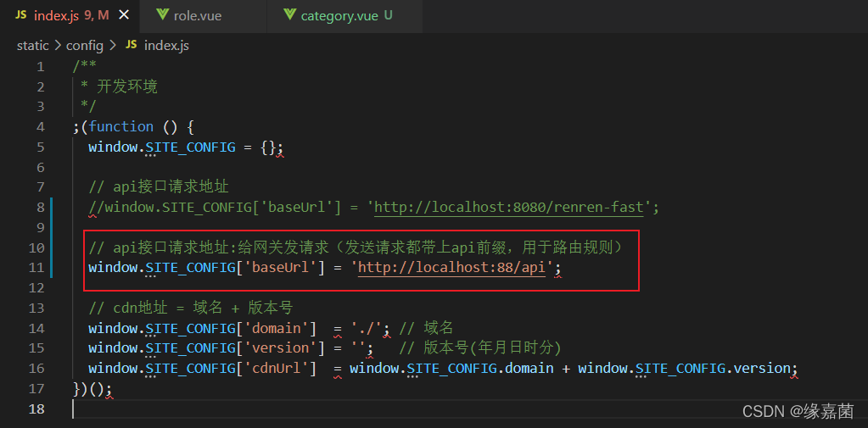Click the 'baseUrl' string on line 11
Screen dimensions: 868x428
284,268
